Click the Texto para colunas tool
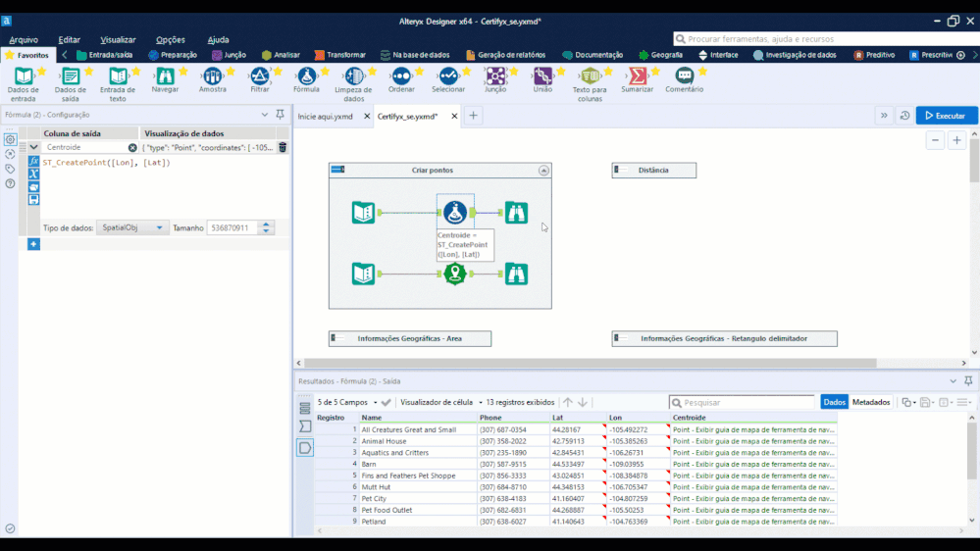 589,76
